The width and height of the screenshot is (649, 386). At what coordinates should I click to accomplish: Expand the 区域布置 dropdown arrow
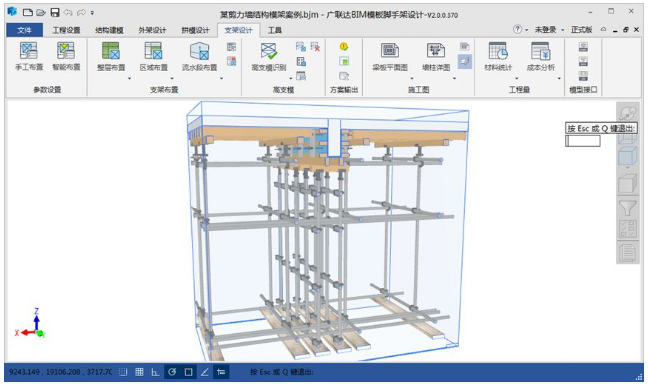point(172,78)
